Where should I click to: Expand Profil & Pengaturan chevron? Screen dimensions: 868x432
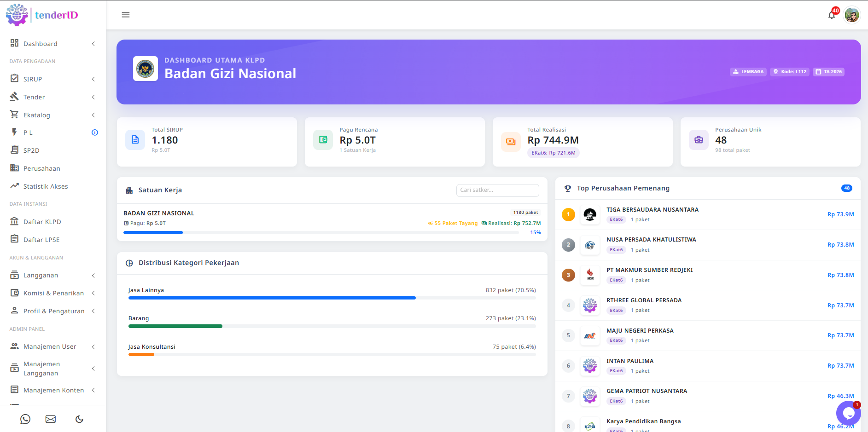(93, 311)
